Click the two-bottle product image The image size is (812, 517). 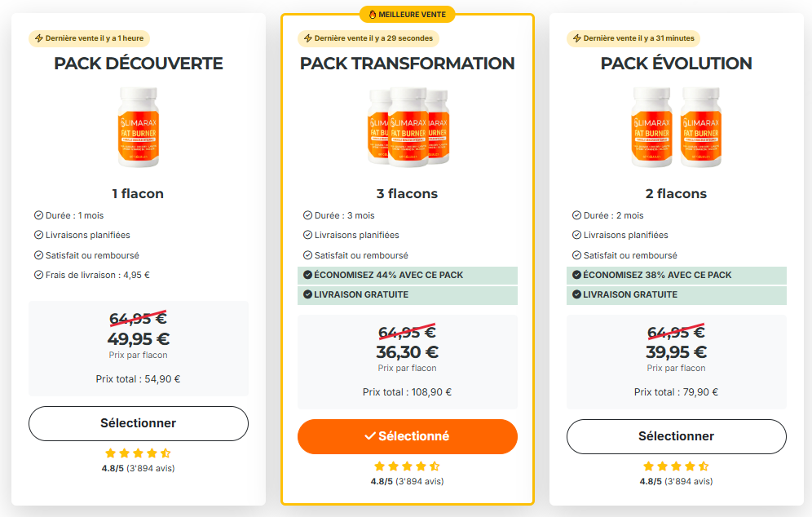[676, 126]
